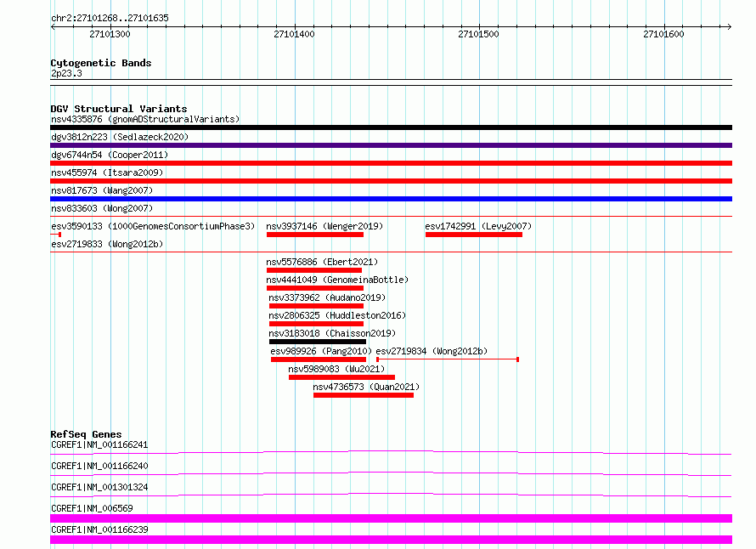Click ruler position 27101600
756x549 pixels.
(664, 34)
